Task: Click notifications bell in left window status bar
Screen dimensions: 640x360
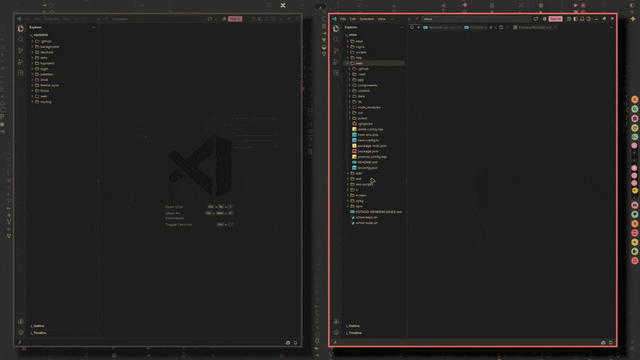Action: (296, 343)
